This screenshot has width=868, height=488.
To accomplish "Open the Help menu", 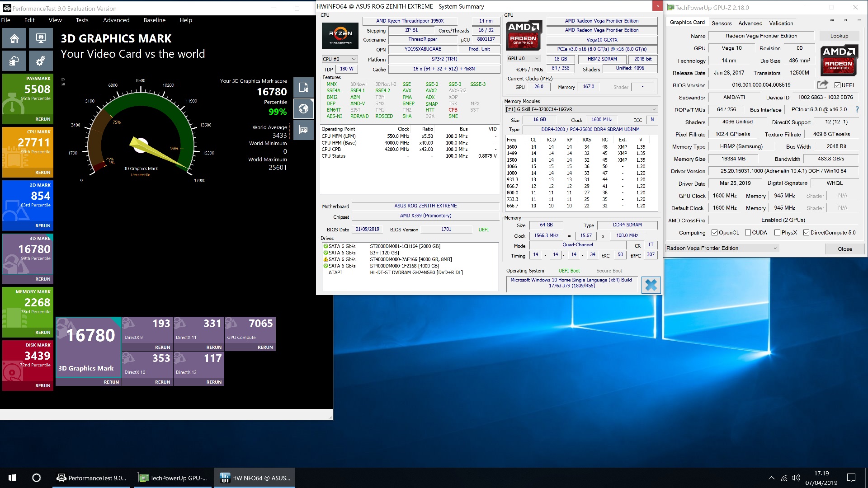I will [186, 20].
